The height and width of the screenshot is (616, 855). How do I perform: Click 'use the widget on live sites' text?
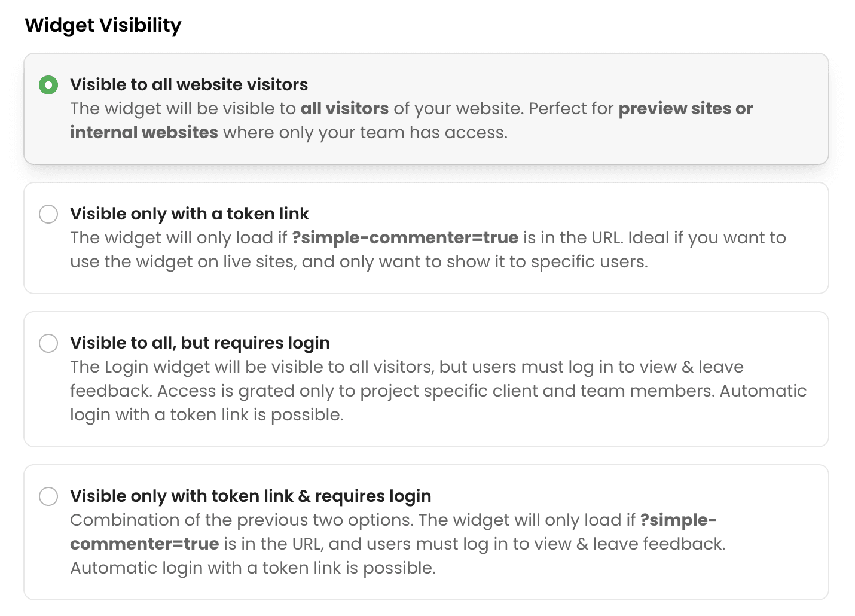pos(183,262)
